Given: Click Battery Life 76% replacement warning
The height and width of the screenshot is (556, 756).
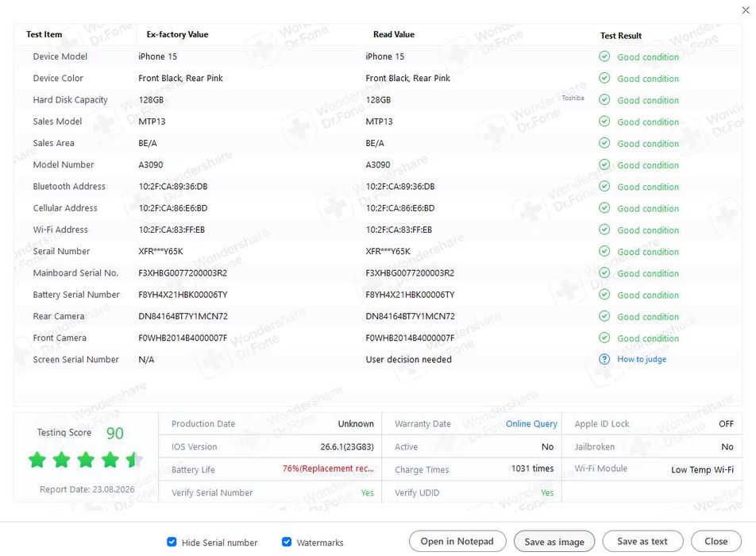Looking at the screenshot, I should coord(328,469).
